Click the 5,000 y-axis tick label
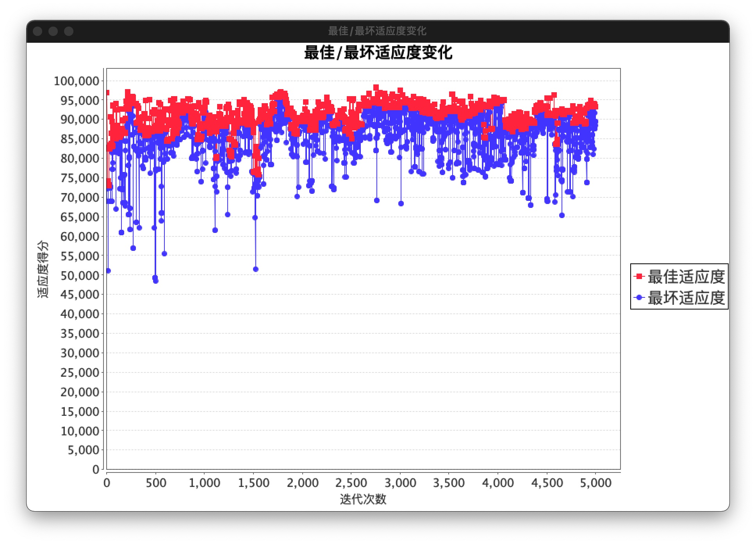 click(83, 450)
